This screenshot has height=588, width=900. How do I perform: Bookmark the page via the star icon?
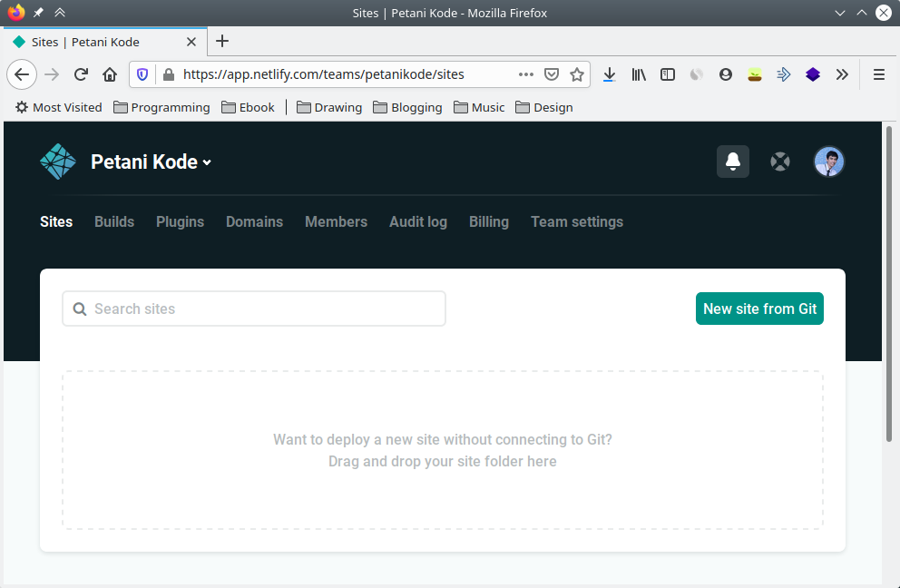point(577,74)
